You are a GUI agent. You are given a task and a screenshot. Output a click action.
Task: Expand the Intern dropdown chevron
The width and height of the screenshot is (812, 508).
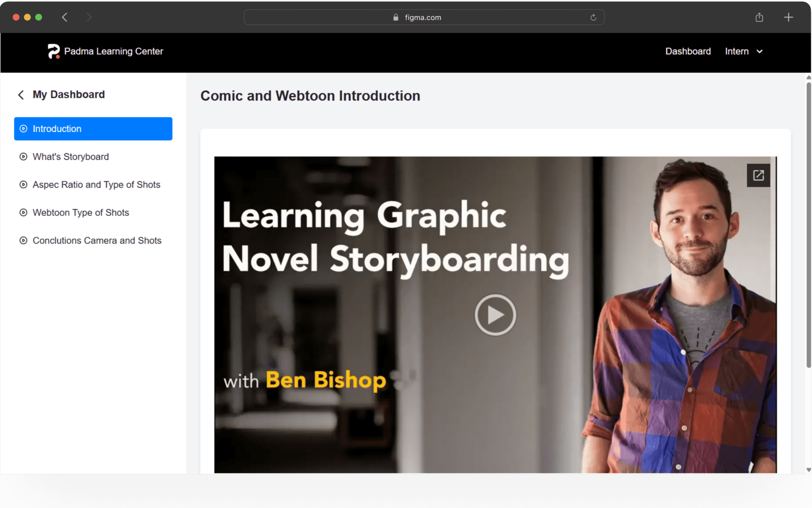pos(760,52)
